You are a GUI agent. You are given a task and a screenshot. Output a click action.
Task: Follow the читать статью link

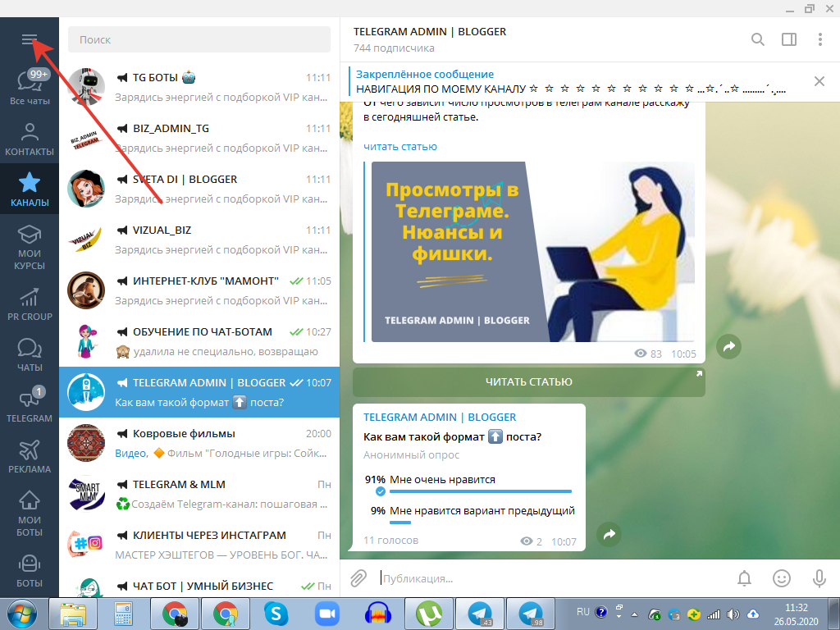pyautogui.click(x=400, y=146)
